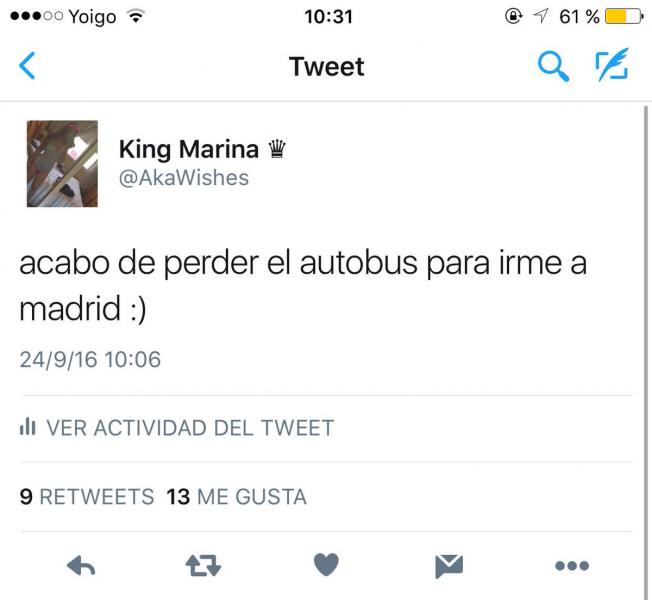
Task: Reply to the tweet using arrow icon
Action: click(x=81, y=565)
